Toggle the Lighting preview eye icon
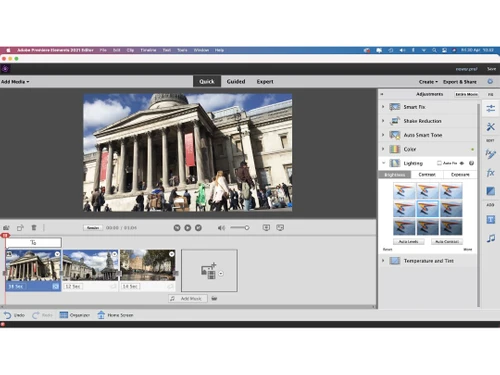This screenshot has width=500, height=375. click(x=462, y=163)
